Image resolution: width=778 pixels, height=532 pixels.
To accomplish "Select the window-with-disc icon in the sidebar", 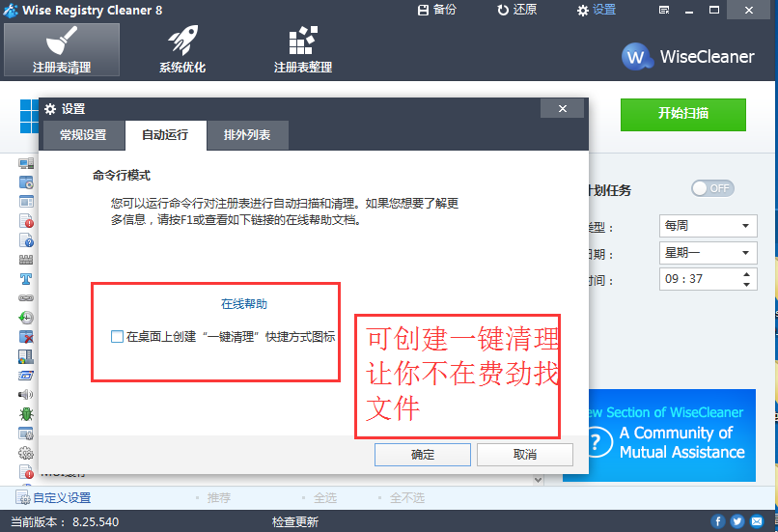I will (26, 182).
